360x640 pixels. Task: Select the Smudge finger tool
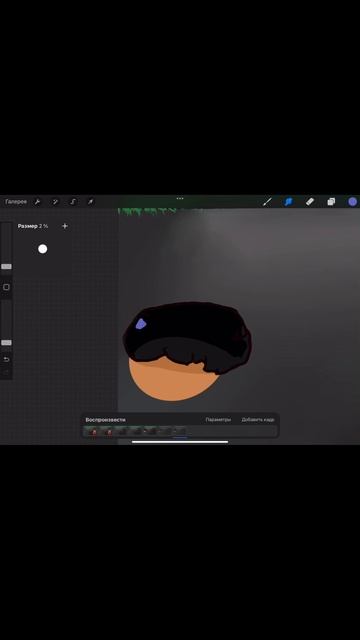click(289, 202)
